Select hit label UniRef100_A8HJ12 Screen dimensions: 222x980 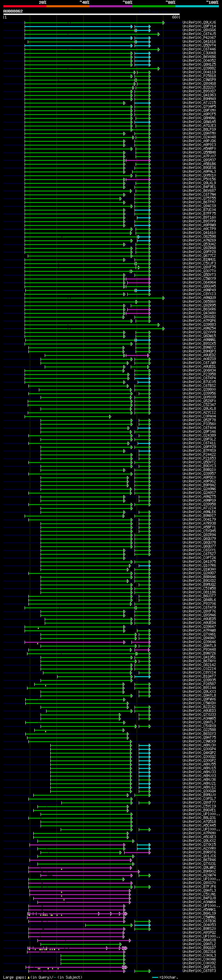(199, 787)
